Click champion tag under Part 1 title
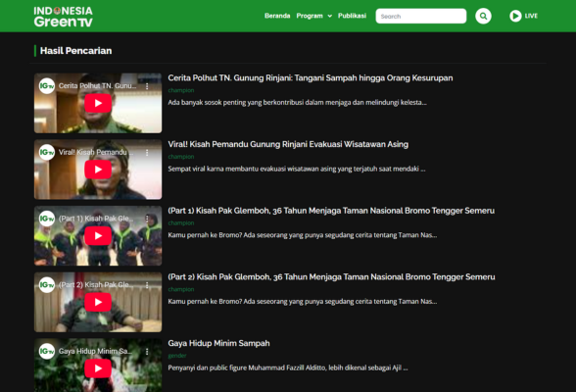 click(181, 223)
